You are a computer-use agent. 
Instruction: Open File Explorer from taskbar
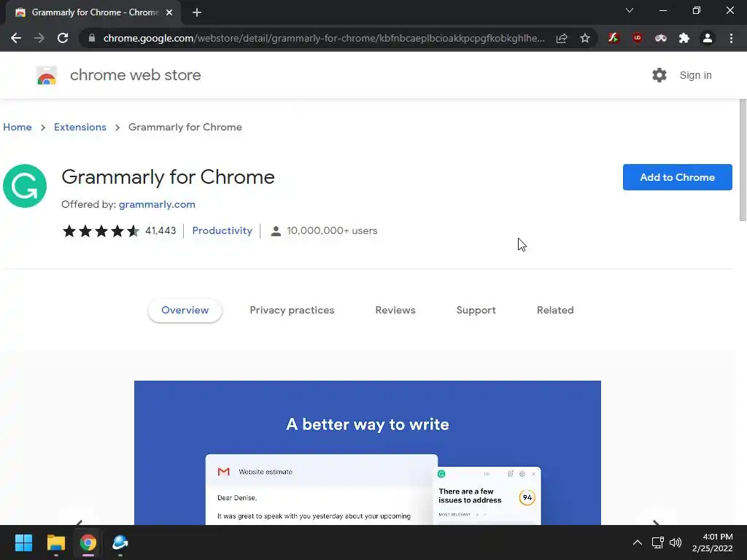[x=55, y=542]
